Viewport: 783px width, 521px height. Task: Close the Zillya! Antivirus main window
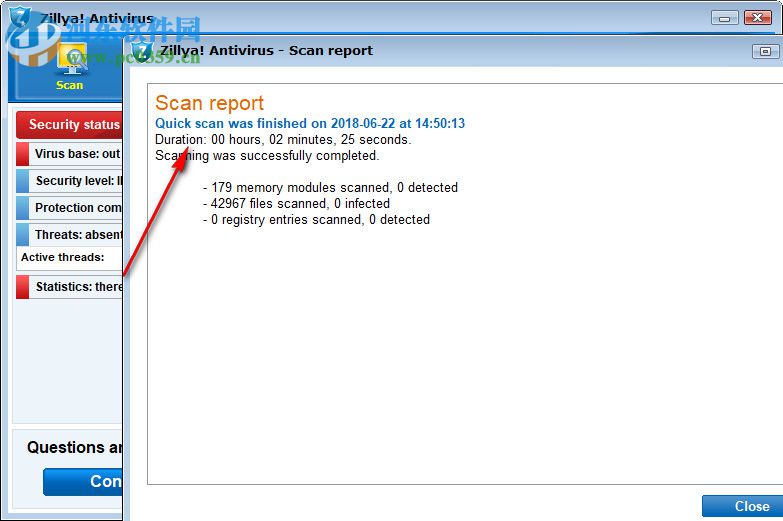pyautogui.click(x=758, y=18)
